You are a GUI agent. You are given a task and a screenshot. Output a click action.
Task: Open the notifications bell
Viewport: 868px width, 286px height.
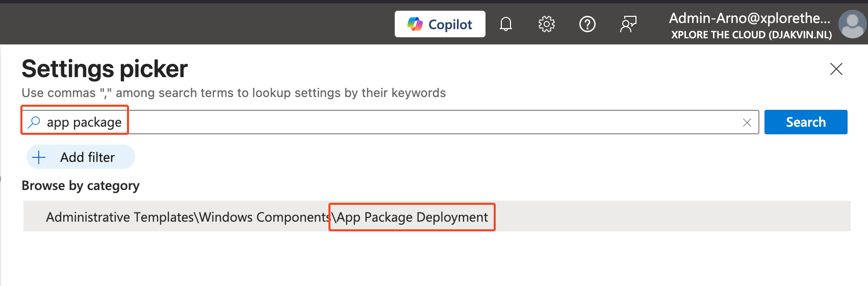click(x=505, y=24)
